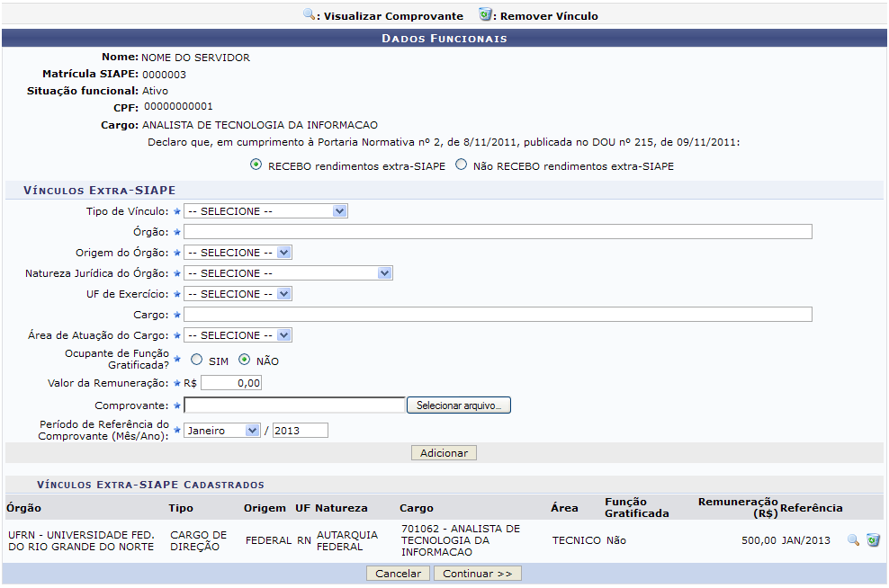Select Não RECEBO rendimentos extra-SIAPE option
This screenshot has height=588, width=889.
pyautogui.click(x=462, y=165)
